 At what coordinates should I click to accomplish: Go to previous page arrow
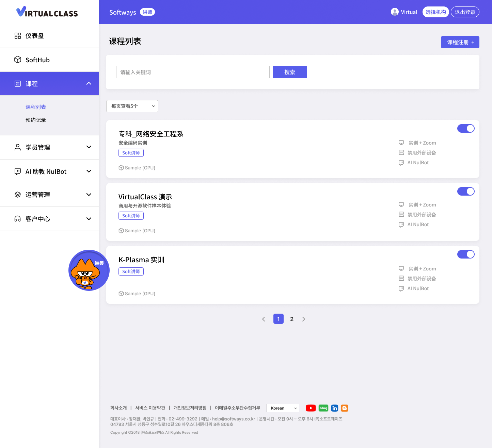click(x=264, y=319)
